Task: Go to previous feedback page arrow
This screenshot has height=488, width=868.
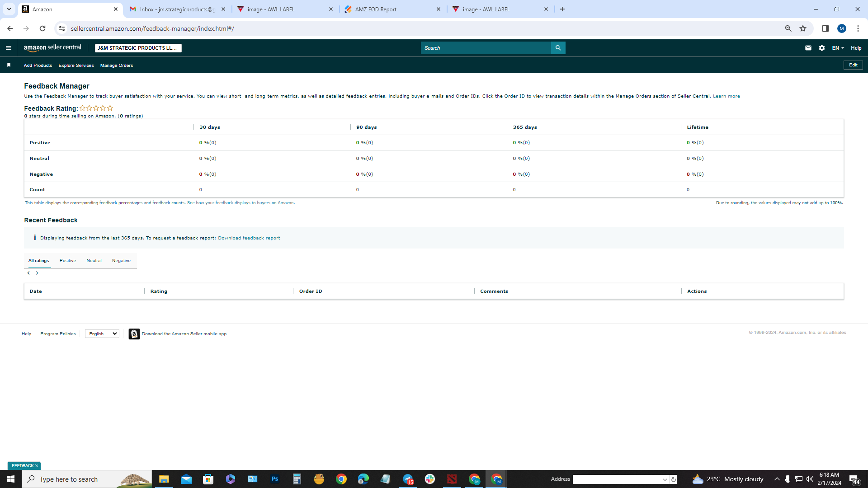Action: pos(28,273)
